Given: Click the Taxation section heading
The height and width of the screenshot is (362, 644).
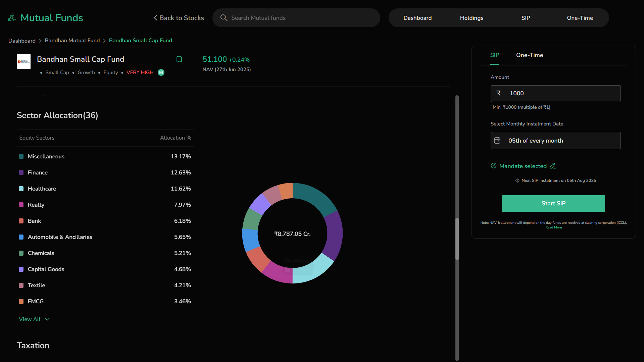Looking at the screenshot, I should (x=33, y=346).
